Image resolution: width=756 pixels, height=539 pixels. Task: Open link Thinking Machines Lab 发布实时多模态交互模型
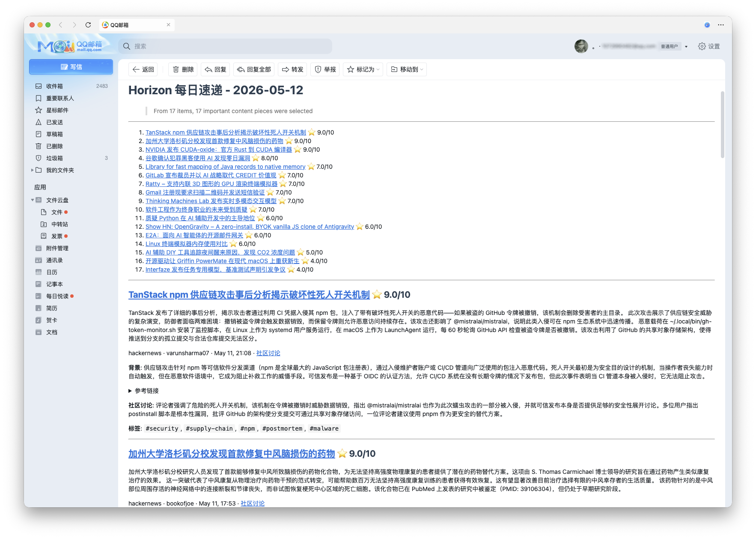211,201
